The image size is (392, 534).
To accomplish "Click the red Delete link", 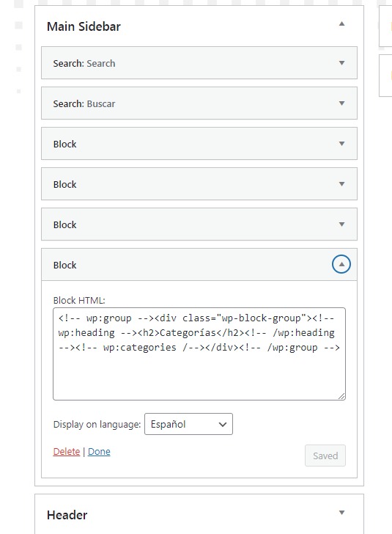I will (67, 452).
